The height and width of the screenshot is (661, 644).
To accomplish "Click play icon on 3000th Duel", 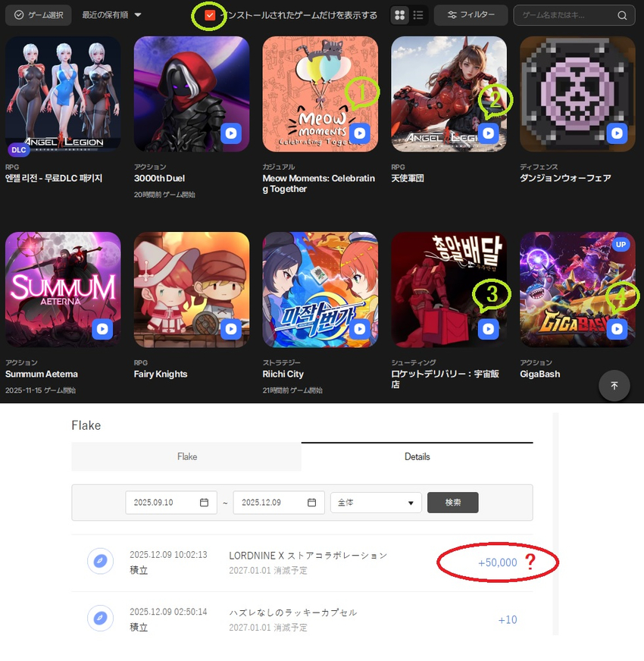I will 231,133.
